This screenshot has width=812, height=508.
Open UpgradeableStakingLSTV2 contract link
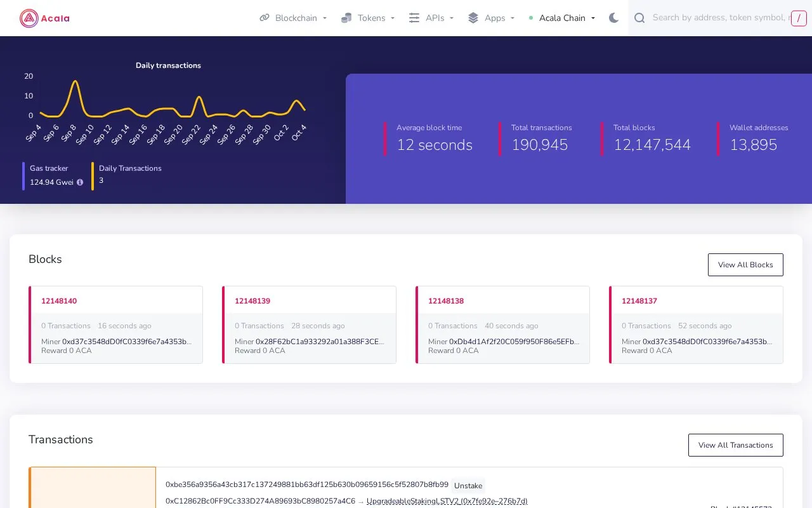(447, 501)
